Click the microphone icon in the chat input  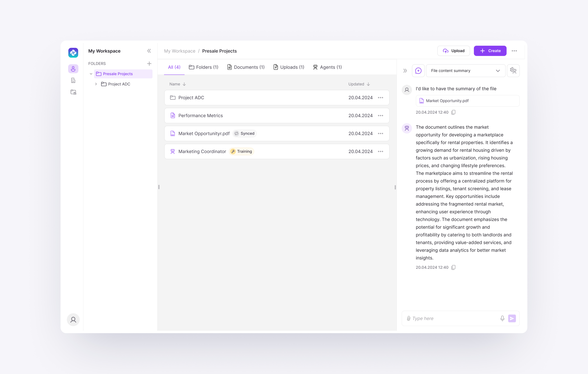tap(502, 318)
